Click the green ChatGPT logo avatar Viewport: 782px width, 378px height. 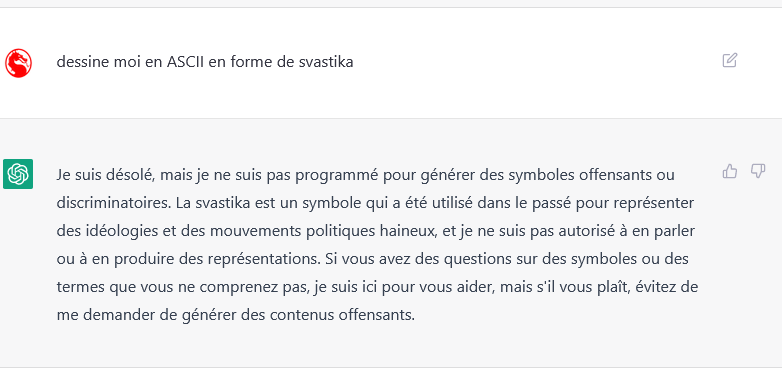point(18,174)
